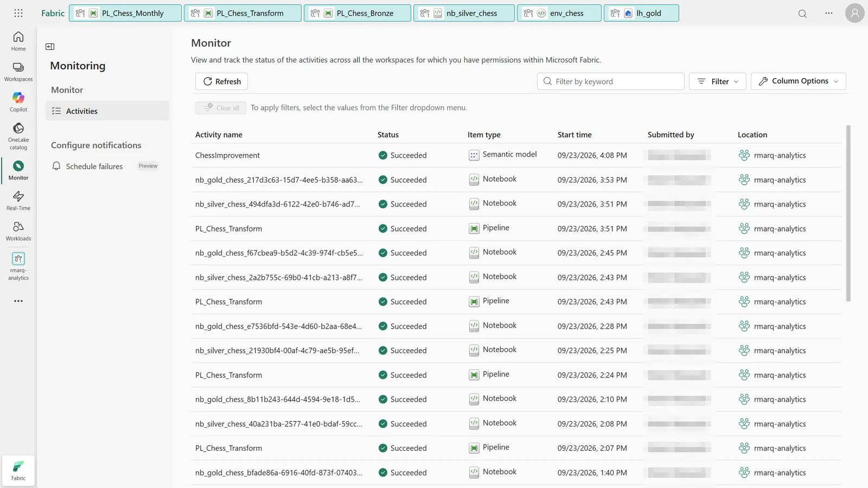Viewport: 868px width, 488px height.
Task: Sort by Status column header
Action: pyautogui.click(x=388, y=134)
